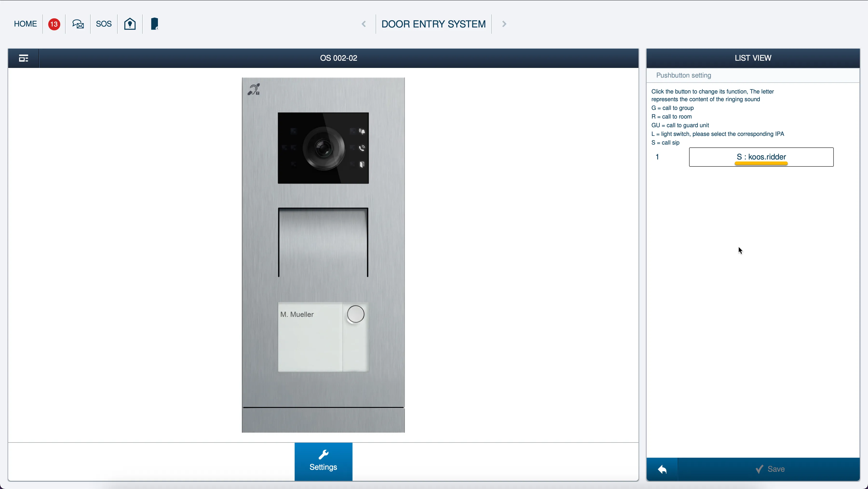Click the 'S = call sip' legend line
The image size is (868, 489).
pyautogui.click(x=665, y=143)
